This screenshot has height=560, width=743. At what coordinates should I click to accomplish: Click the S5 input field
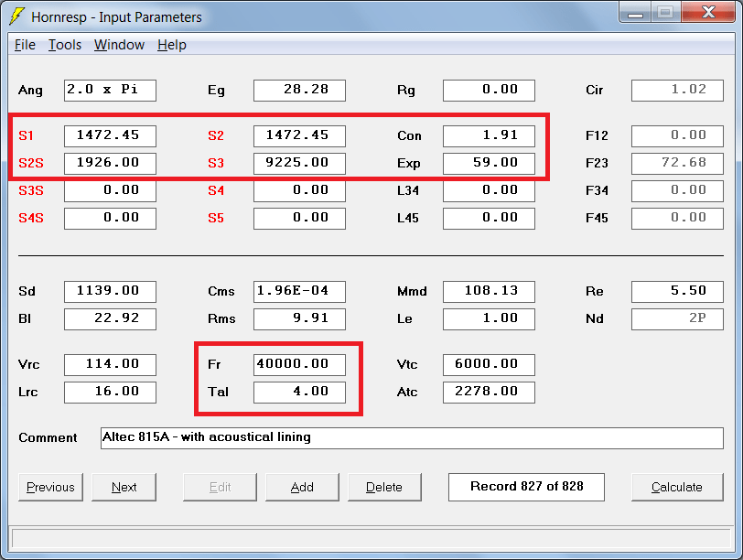(x=299, y=219)
